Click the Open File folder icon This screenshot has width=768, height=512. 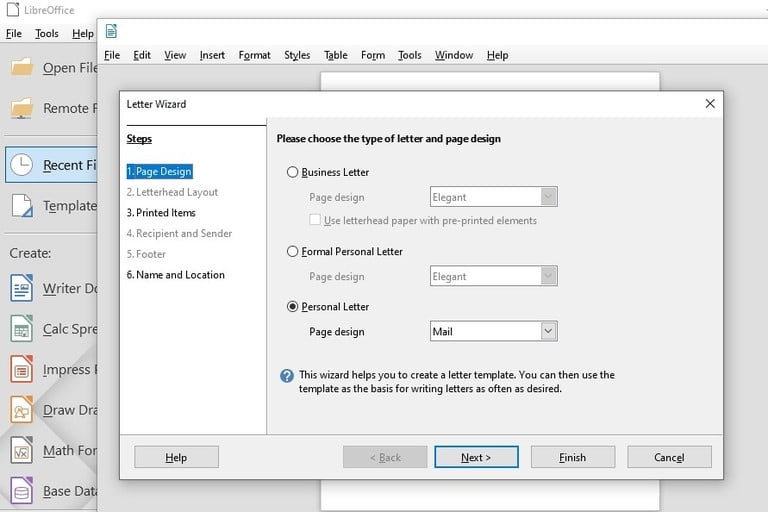(22, 68)
